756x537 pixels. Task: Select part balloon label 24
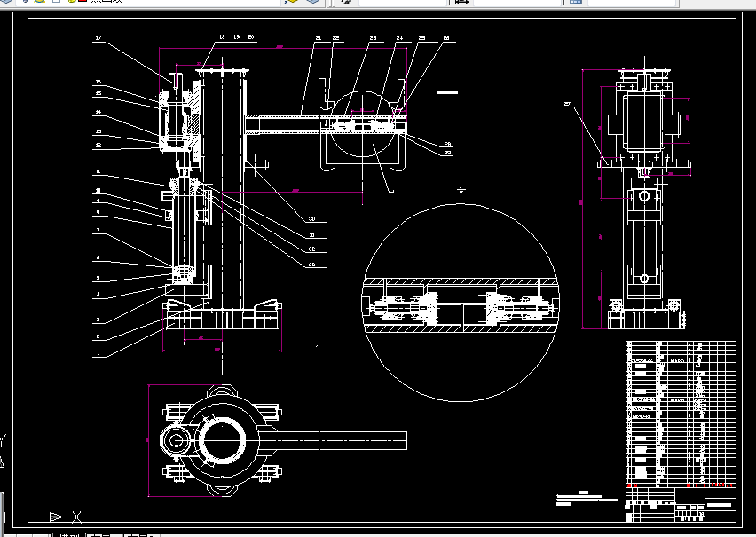coord(399,37)
